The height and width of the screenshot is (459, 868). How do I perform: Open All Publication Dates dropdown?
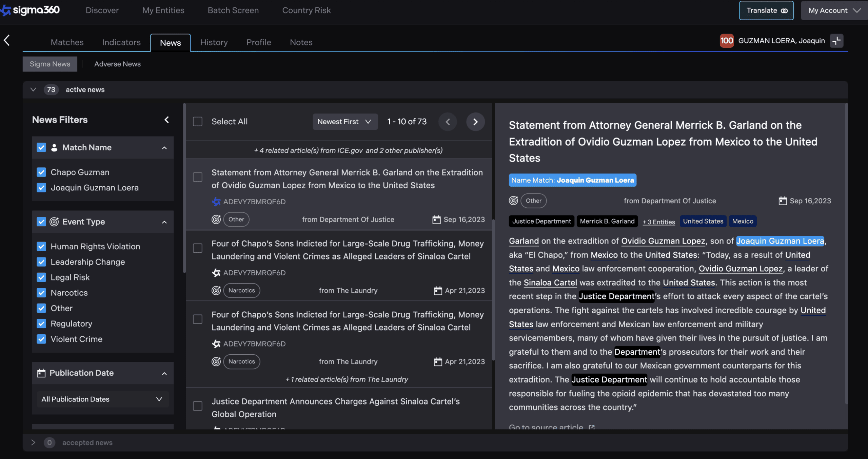(102, 399)
